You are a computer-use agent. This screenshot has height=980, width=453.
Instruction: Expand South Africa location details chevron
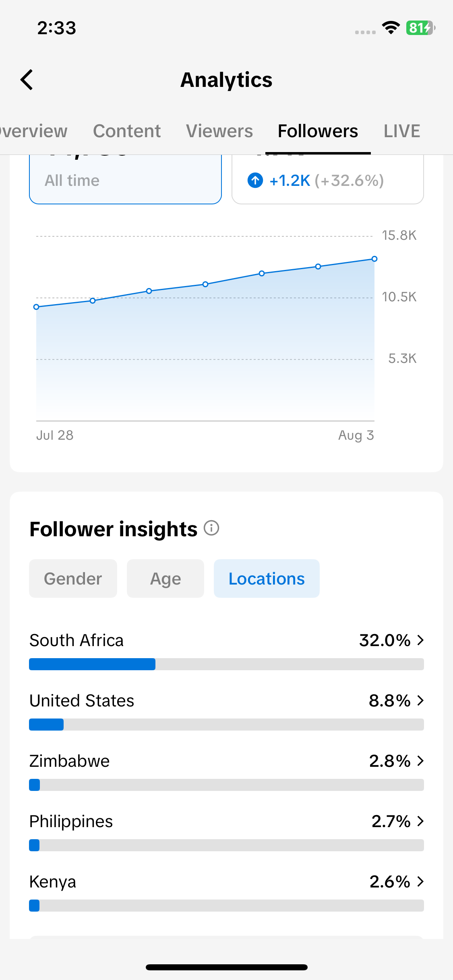tap(420, 640)
